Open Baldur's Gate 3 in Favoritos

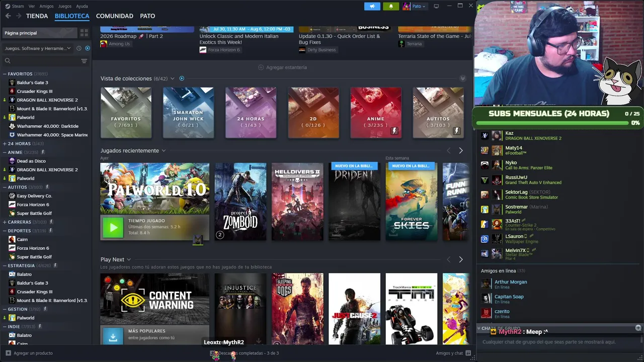point(32,82)
